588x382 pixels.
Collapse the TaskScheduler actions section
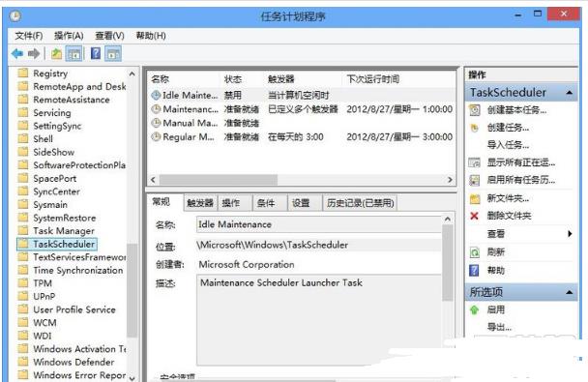tap(570, 93)
